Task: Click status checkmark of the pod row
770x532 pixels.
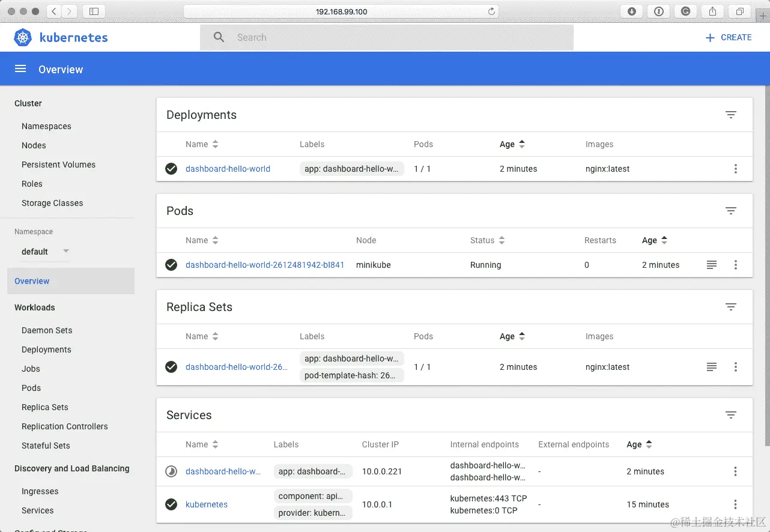Action: click(171, 265)
